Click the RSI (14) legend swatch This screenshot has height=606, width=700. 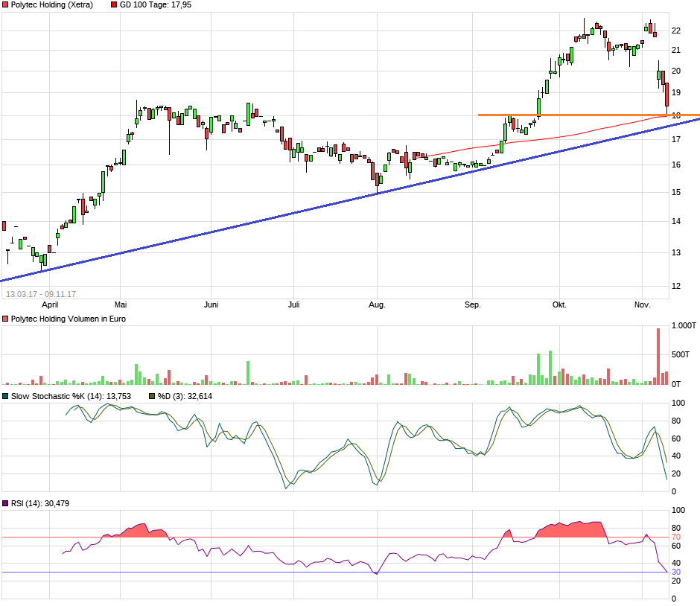(6, 504)
